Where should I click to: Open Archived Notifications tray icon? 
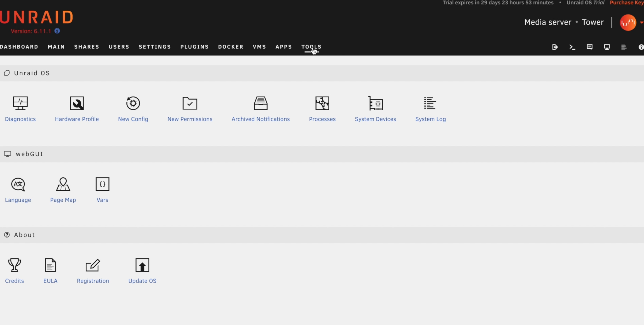pyautogui.click(x=261, y=103)
